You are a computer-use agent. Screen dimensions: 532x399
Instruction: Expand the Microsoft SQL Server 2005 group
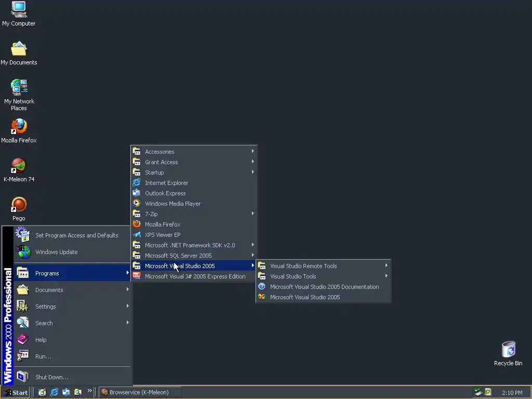pyautogui.click(x=194, y=256)
